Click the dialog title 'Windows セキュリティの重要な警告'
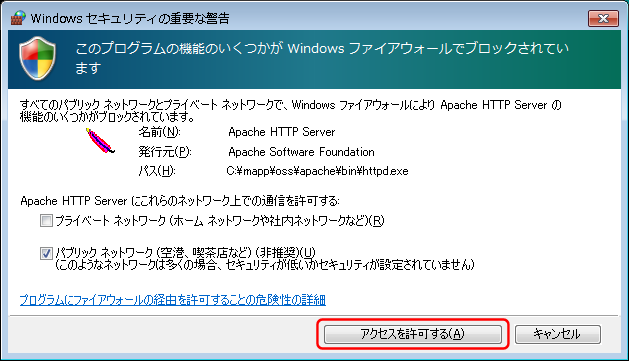 (130, 18)
